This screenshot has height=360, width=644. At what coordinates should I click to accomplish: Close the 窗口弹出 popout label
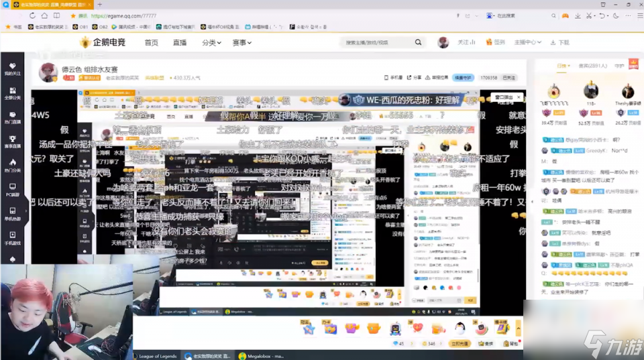[519, 97]
